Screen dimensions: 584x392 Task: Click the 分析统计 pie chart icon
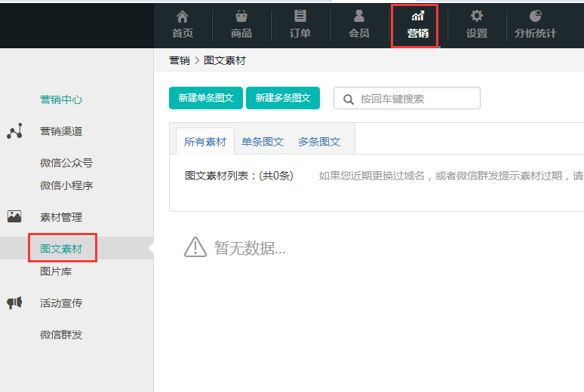[x=536, y=16]
